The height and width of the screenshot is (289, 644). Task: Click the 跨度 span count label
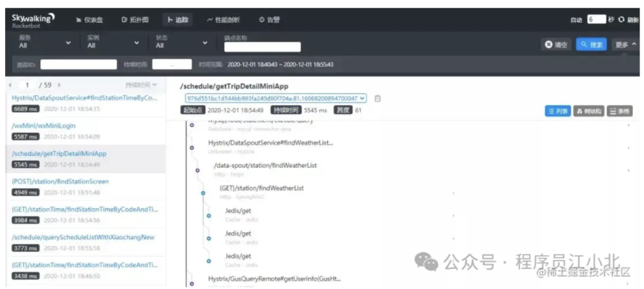click(343, 110)
